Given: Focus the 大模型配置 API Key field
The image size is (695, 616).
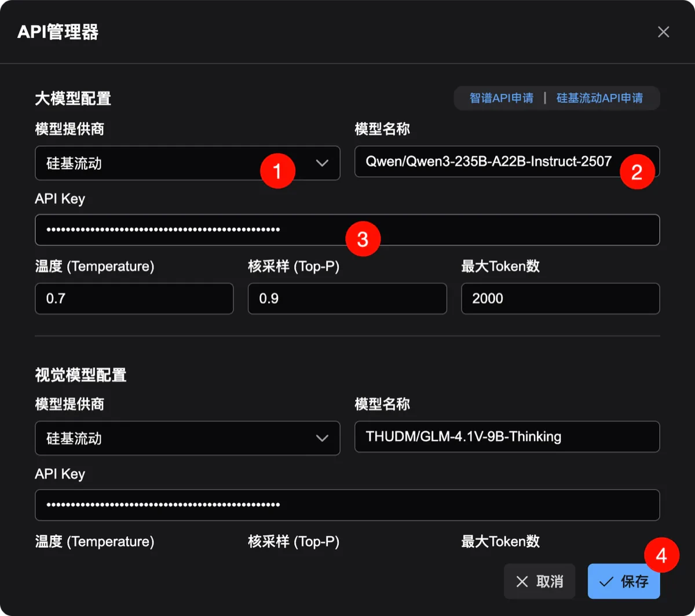Looking at the screenshot, I should (x=347, y=230).
